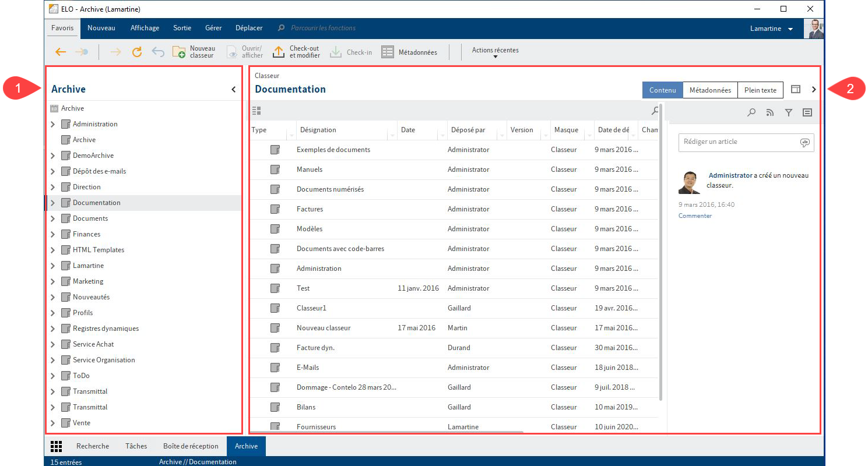Expand the Vente tree node
This screenshot has width=868, height=466.
click(52, 423)
